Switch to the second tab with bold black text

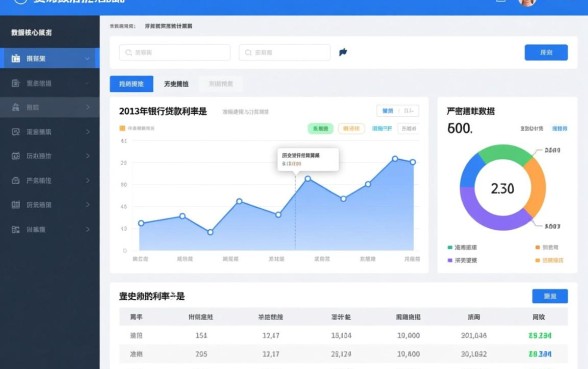click(x=176, y=84)
